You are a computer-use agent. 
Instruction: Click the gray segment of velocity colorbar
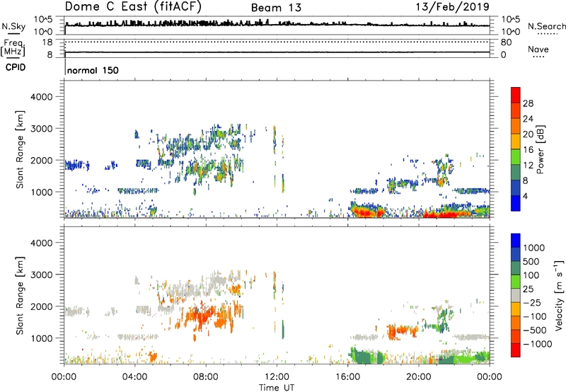[x=516, y=296]
